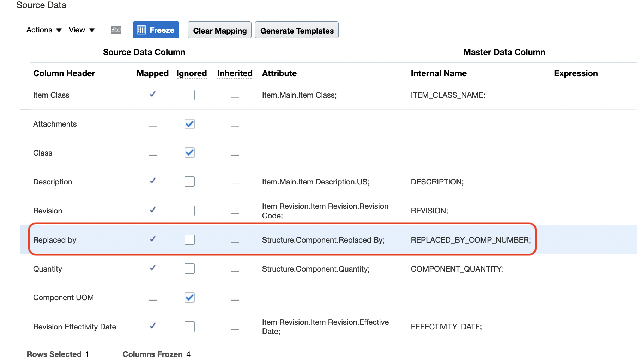Click the Mapped checkmark for Quantity row
This screenshot has width=641, height=364.
[152, 268]
